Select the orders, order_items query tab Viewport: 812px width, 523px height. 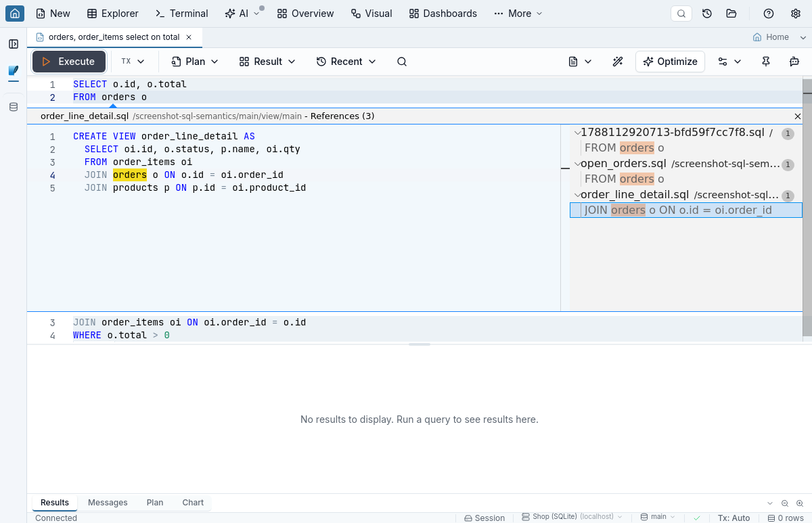pyautogui.click(x=114, y=37)
